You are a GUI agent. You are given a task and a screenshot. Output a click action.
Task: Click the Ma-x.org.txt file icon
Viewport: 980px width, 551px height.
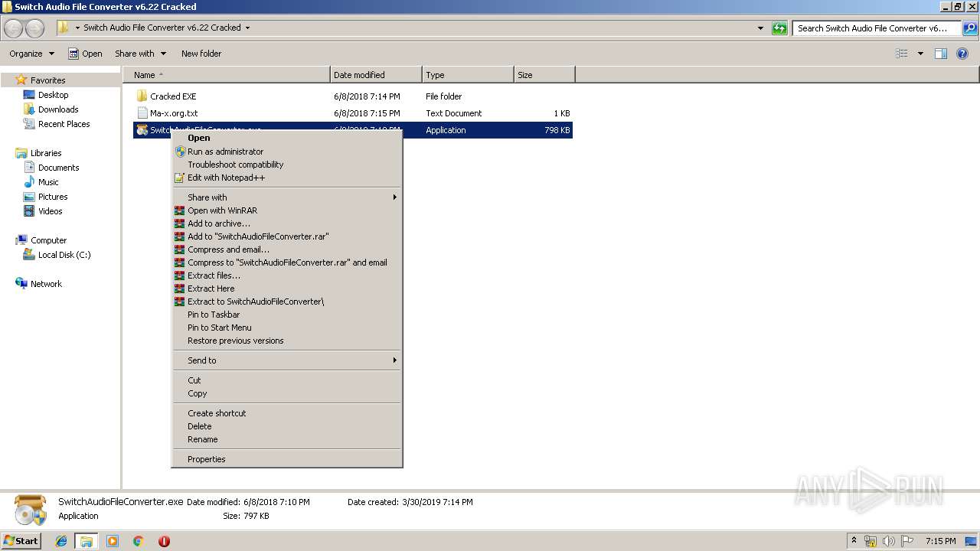click(x=142, y=112)
